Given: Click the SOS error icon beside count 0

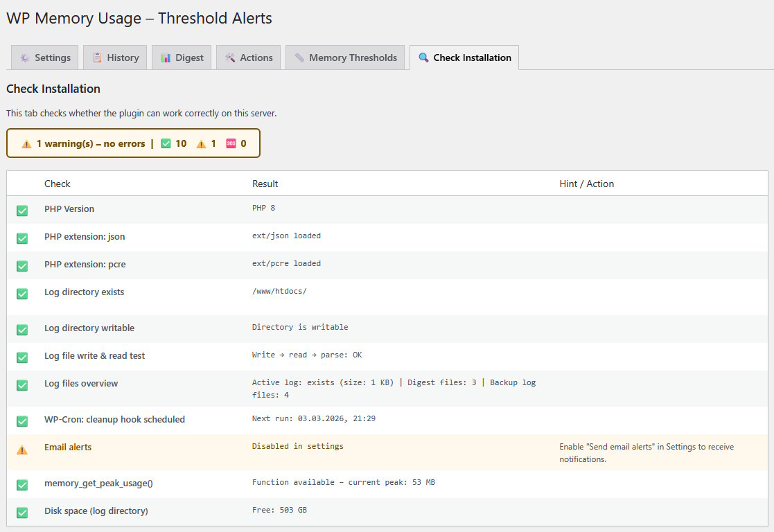Looking at the screenshot, I should [231, 143].
